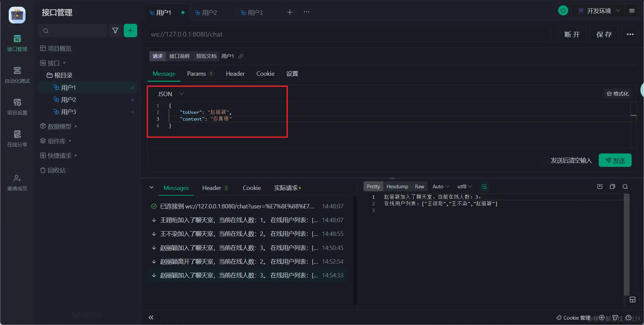
Task: Open the Auto format dropdown
Action: 441,187
